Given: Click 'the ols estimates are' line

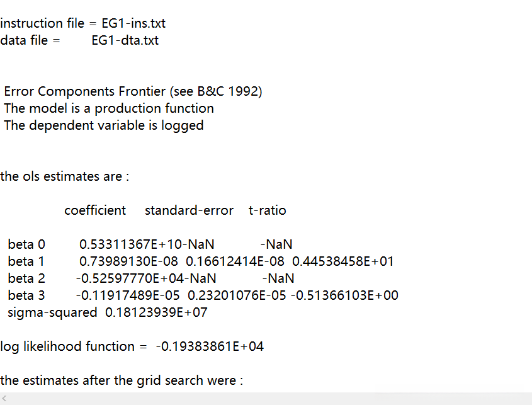Looking at the screenshot, I should pyautogui.click(x=65, y=176).
